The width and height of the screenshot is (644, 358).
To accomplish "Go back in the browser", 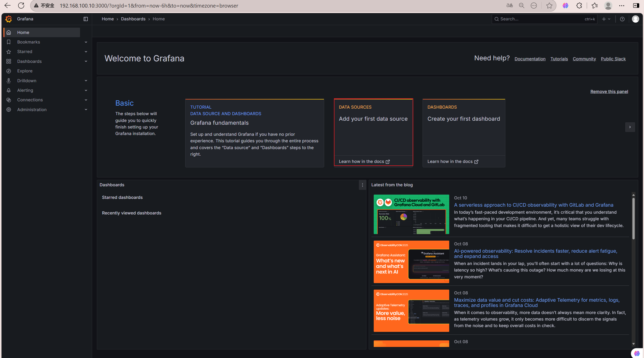I will (8, 6).
